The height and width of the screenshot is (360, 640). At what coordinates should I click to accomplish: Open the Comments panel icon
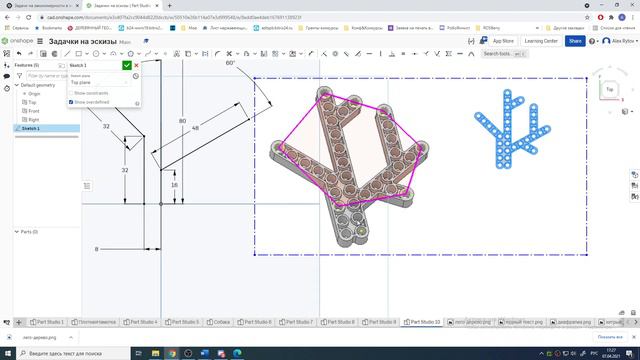point(7,76)
